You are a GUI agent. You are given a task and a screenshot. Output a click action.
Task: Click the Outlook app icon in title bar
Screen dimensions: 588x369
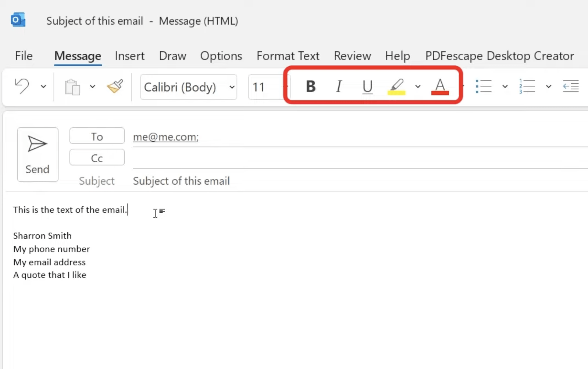[18, 20]
